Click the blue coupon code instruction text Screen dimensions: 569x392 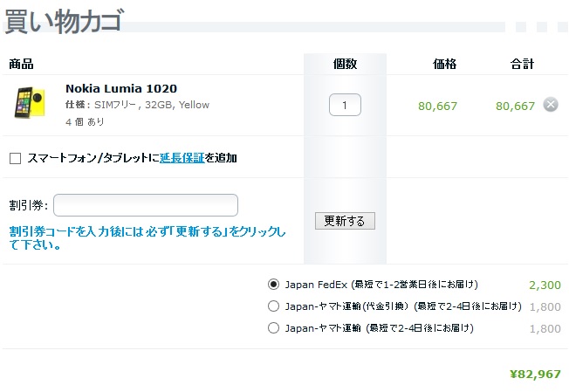point(147,238)
